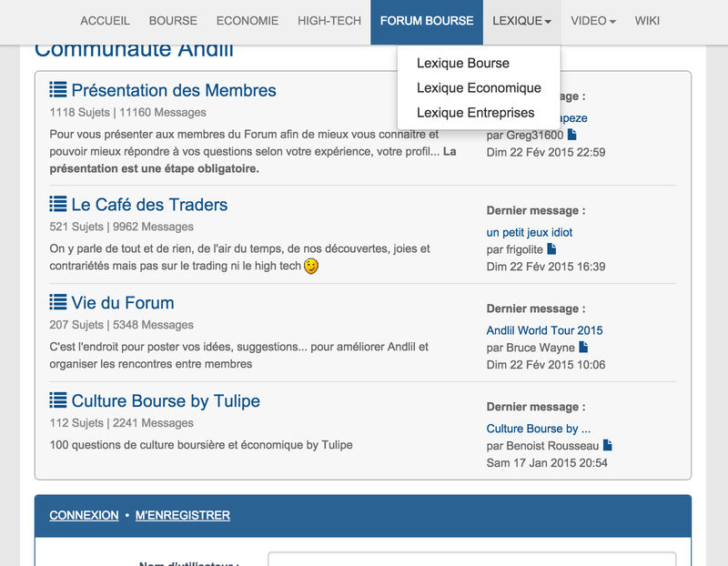Screen dimensions: 728x566
Task: Click the CONNEXION link
Action: pos(84,515)
